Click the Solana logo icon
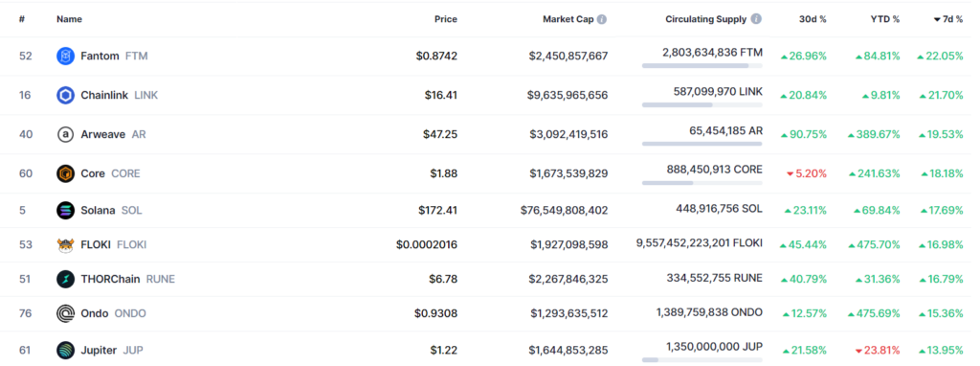 pyautogui.click(x=66, y=210)
